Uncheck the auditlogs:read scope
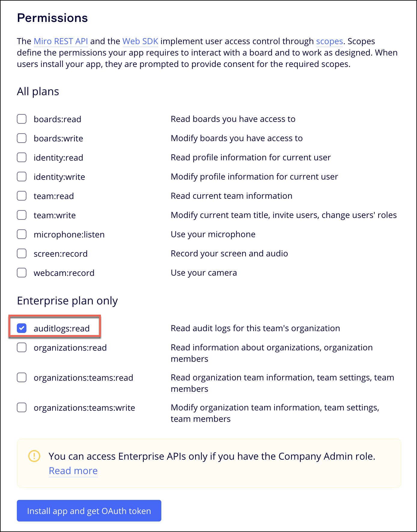 [22, 328]
